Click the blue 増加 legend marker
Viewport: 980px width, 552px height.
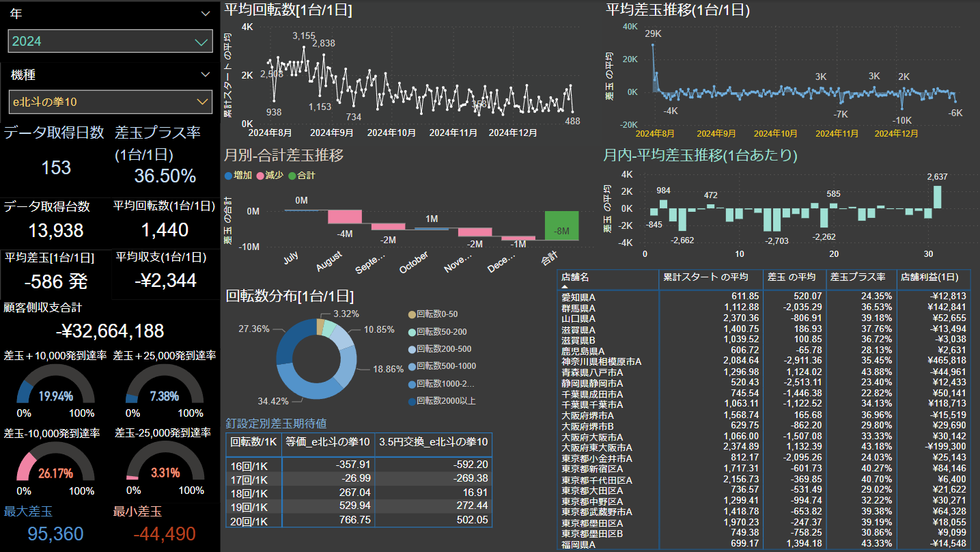[x=229, y=176]
